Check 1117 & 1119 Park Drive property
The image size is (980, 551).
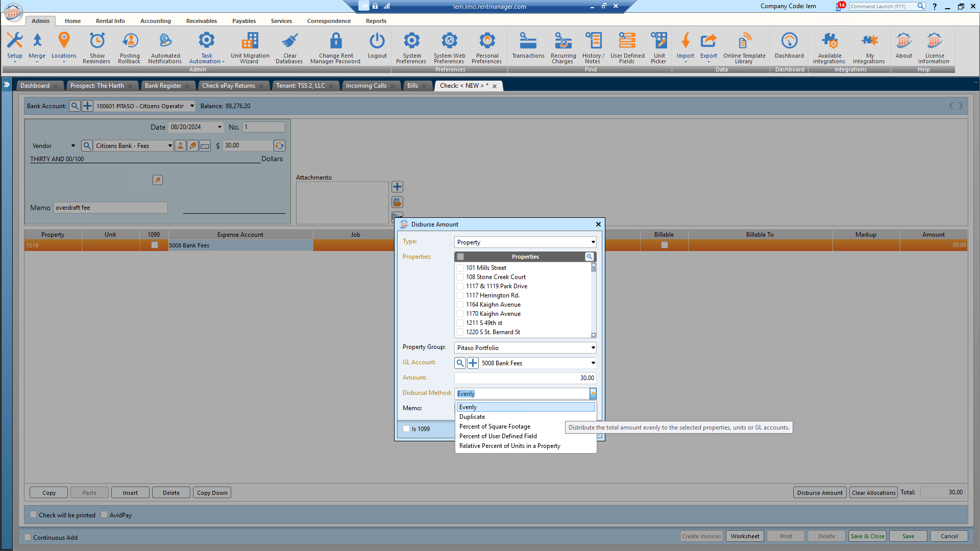460,286
